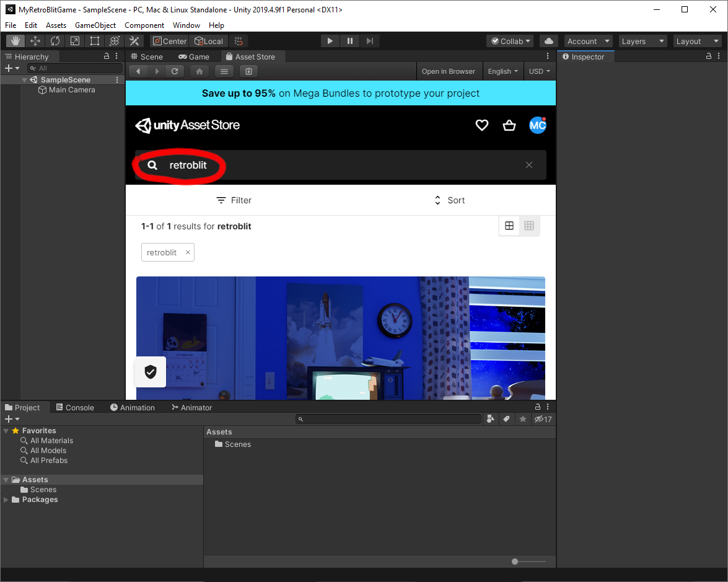Click the Pause button
Image resolution: width=728 pixels, height=582 pixels.
pyautogui.click(x=350, y=41)
